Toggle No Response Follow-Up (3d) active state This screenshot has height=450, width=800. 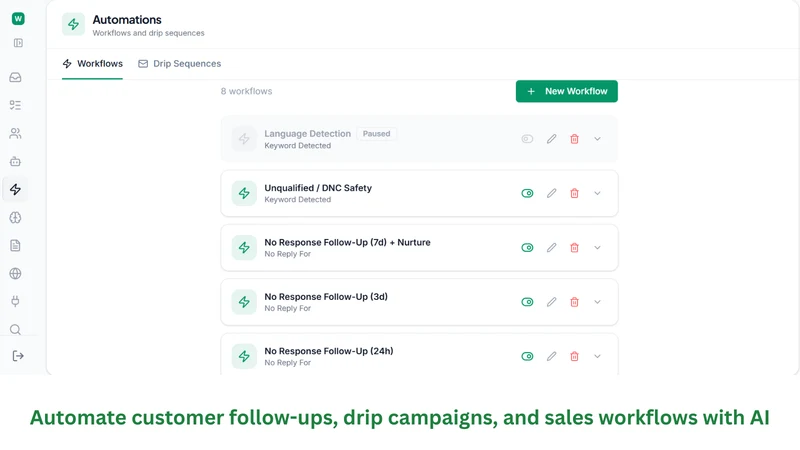[x=527, y=302]
